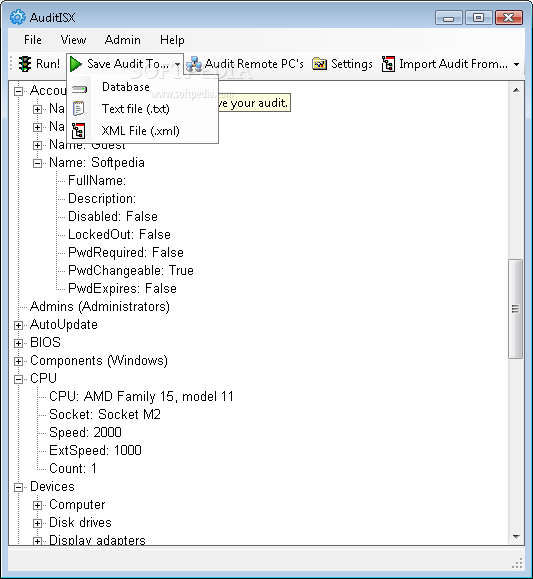Select the Count: 1 row
Screen dimensions: 533x579
pos(73,469)
